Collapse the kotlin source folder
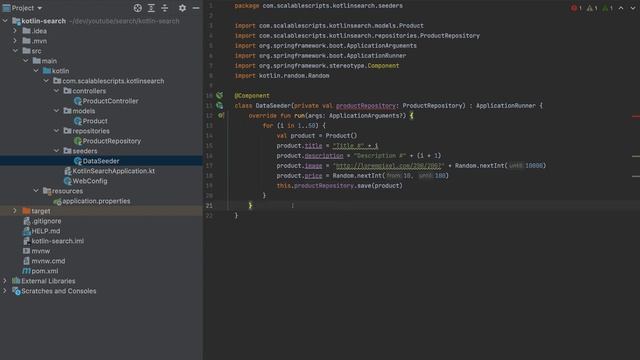The image size is (640, 360). [x=36, y=71]
